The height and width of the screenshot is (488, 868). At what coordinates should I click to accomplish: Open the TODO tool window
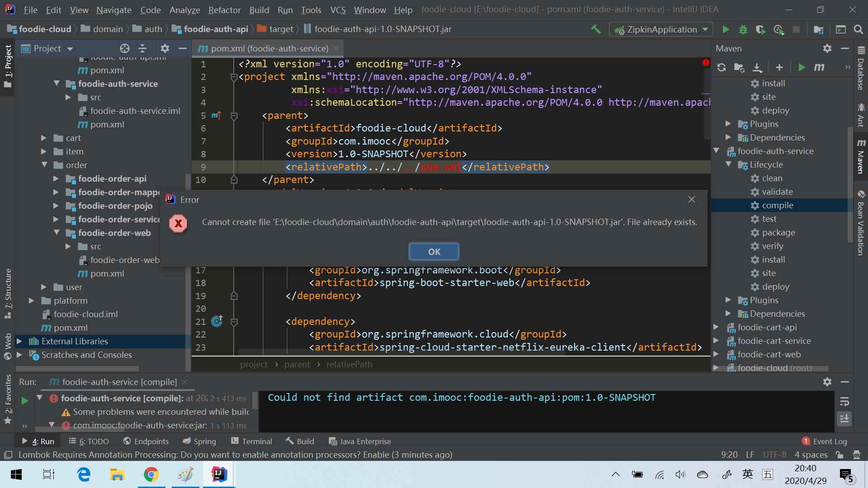tap(89, 441)
